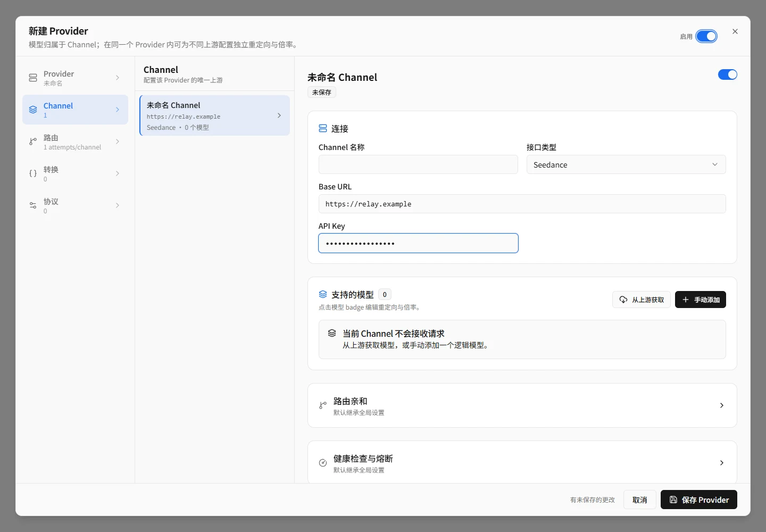Viewport: 766px width, 532px height.
Task: Click the 转换 curly braces icon
Action: click(33, 173)
